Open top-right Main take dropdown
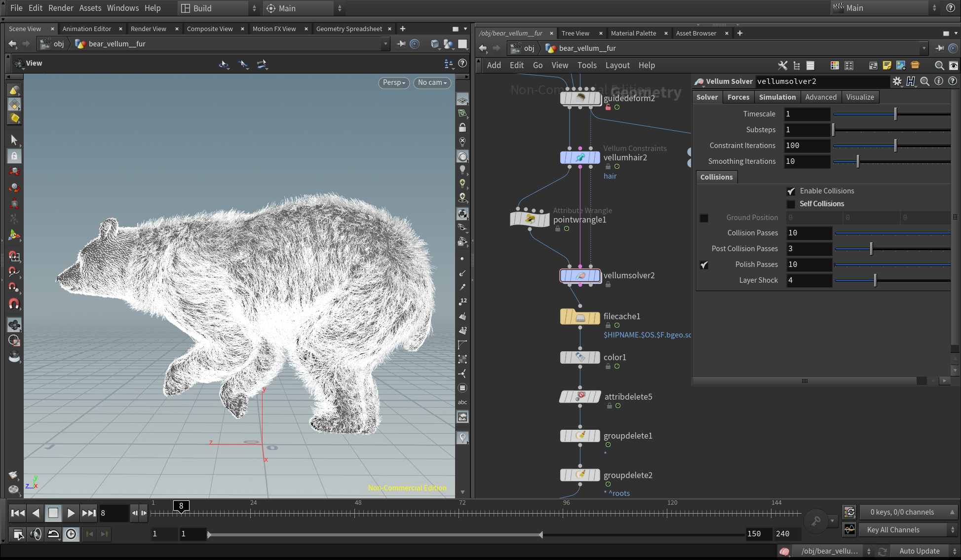Screen dimensions: 961x560 click(885, 8)
